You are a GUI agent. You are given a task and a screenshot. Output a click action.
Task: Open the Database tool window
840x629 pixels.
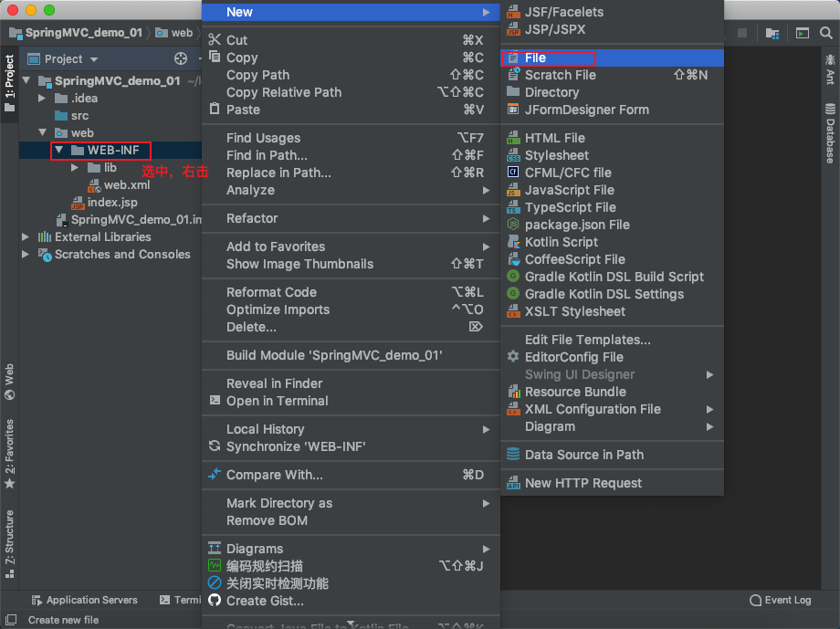830,133
